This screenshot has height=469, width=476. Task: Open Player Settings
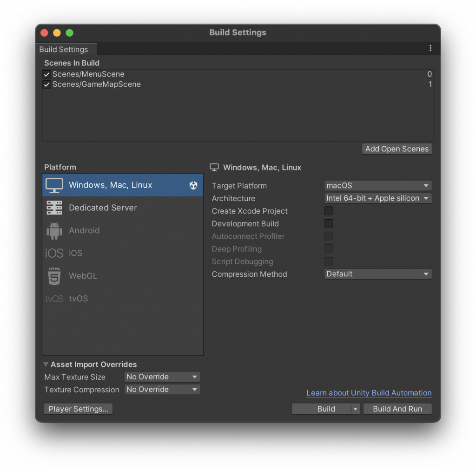(78, 409)
